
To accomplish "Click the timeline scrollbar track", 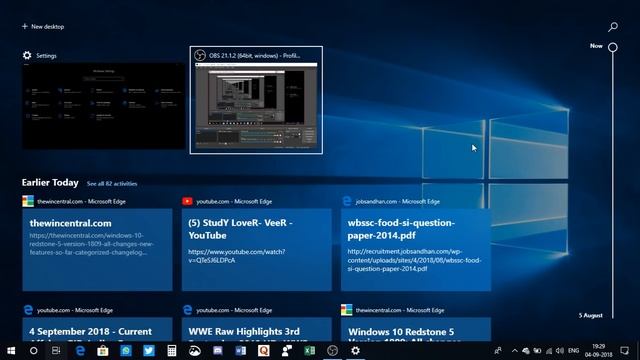I will tap(613, 184).
